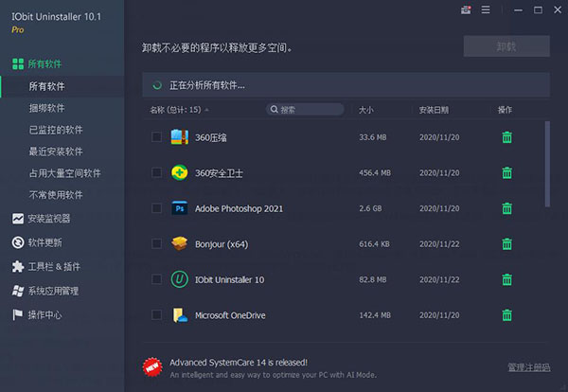
Task: Click the green grid icon beside 所有软件
Action: (18, 64)
